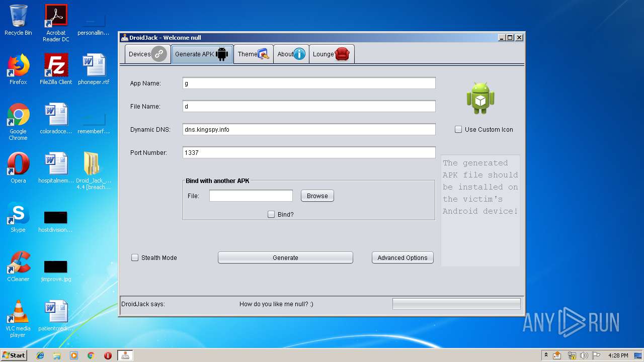Click the Generate button
This screenshot has height=362, width=644.
[285, 257]
